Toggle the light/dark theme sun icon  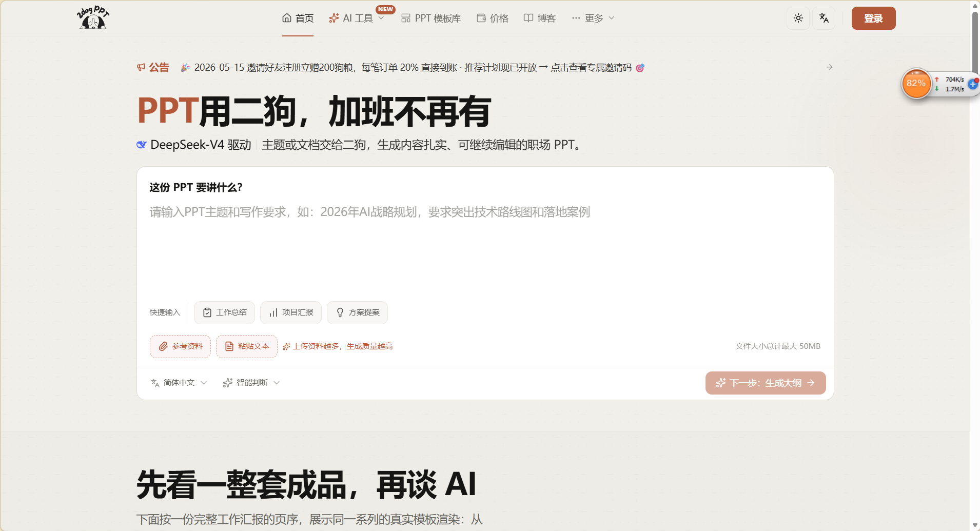(x=798, y=18)
